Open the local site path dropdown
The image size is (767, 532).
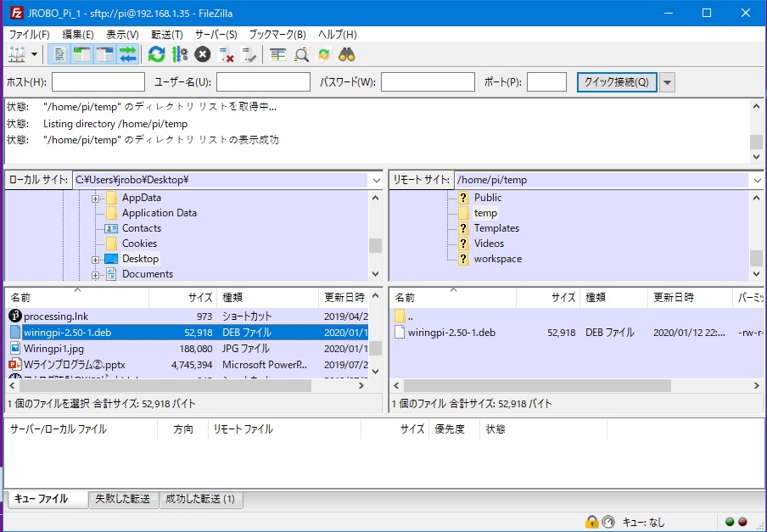pos(376,180)
